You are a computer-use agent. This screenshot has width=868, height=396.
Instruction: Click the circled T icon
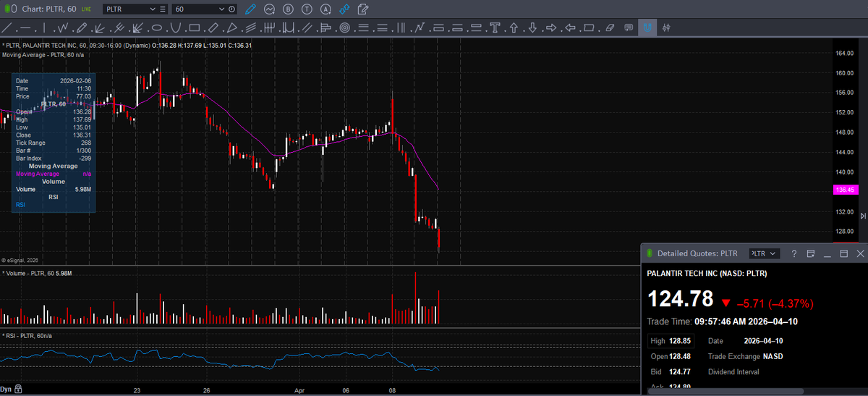pyautogui.click(x=307, y=9)
